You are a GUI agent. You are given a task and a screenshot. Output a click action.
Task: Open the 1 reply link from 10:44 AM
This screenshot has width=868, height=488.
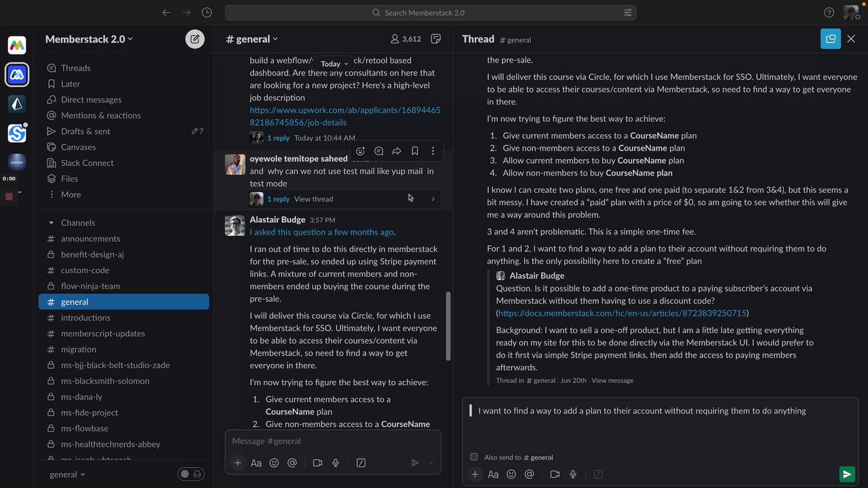click(278, 138)
